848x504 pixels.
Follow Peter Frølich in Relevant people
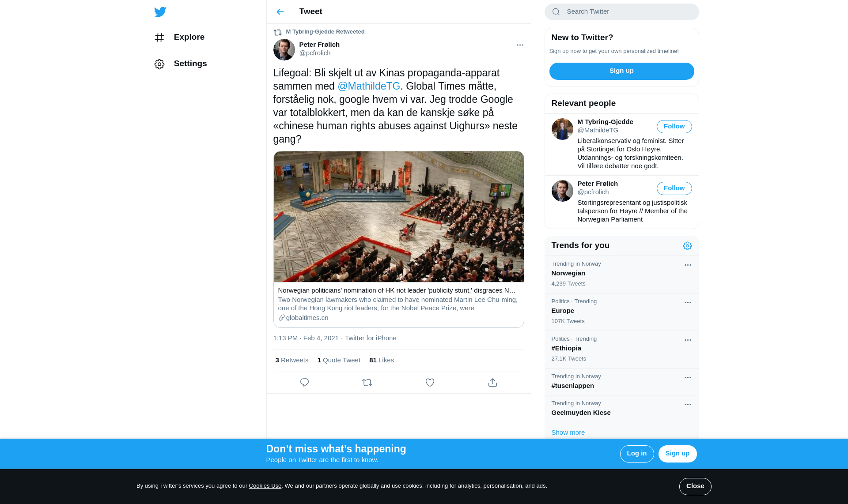pos(674,188)
